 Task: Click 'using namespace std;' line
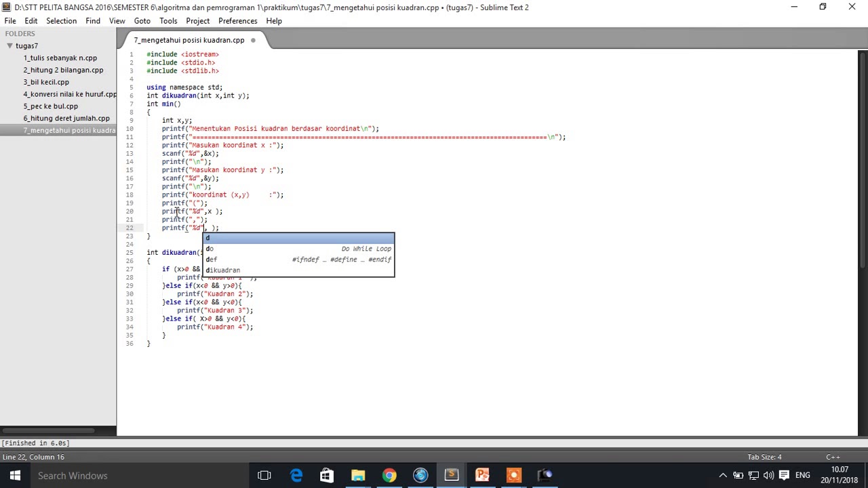pyautogui.click(x=184, y=87)
